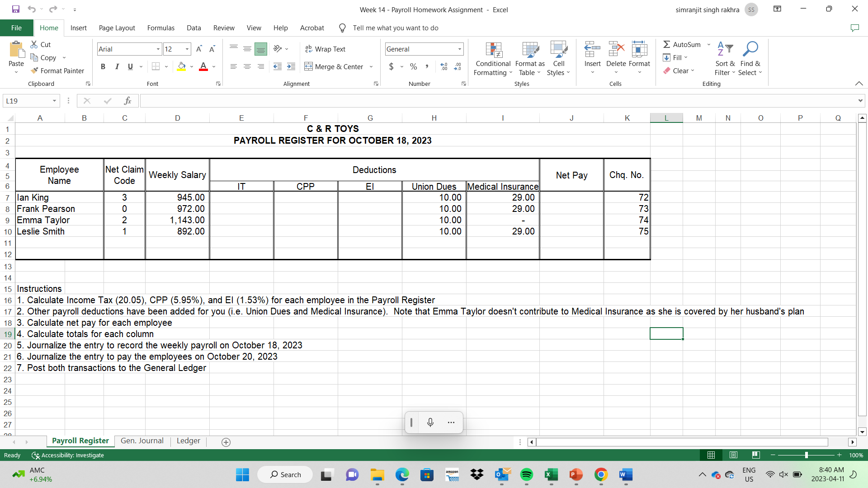Switch to the Formulas ribbon tab
This screenshot has width=868, height=488.
pyautogui.click(x=160, y=28)
